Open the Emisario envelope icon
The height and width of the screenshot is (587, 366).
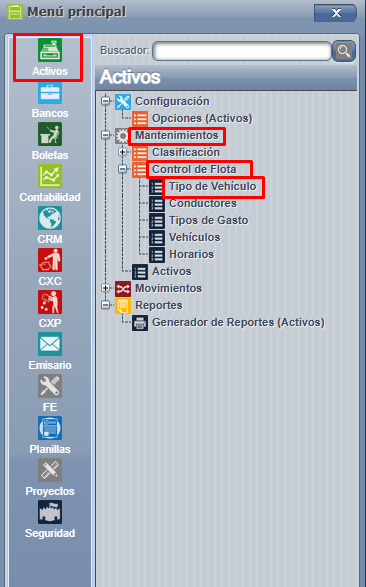tap(50, 344)
